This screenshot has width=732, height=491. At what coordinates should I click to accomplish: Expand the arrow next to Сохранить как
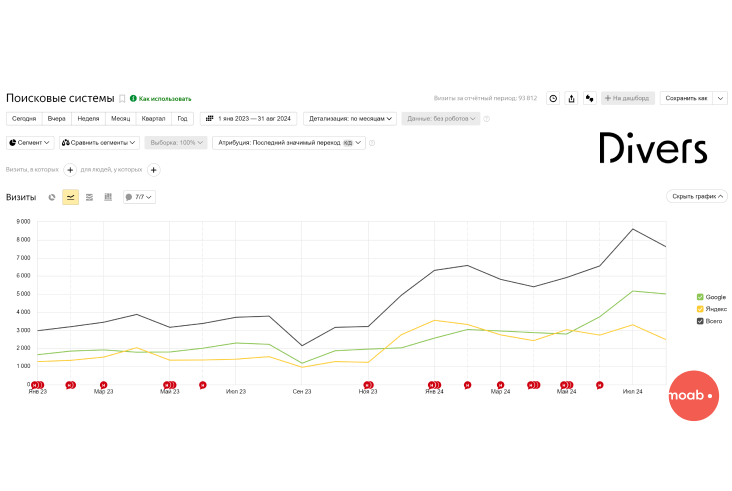(720, 98)
